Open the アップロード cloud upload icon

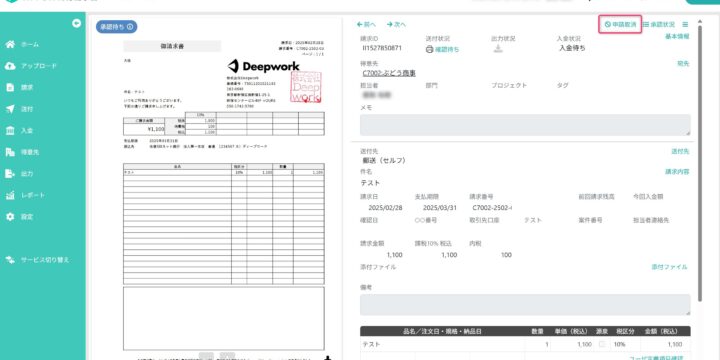pyautogui.click(x=10, y=66)
